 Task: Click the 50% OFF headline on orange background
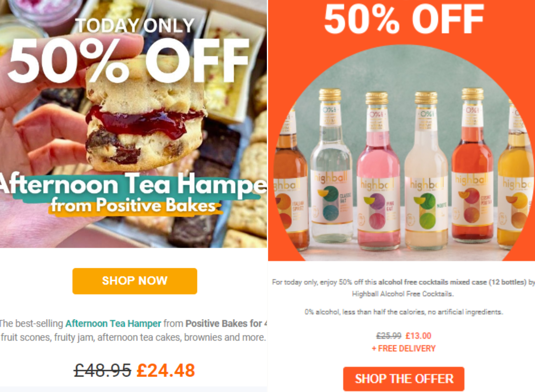click(404, 19)
